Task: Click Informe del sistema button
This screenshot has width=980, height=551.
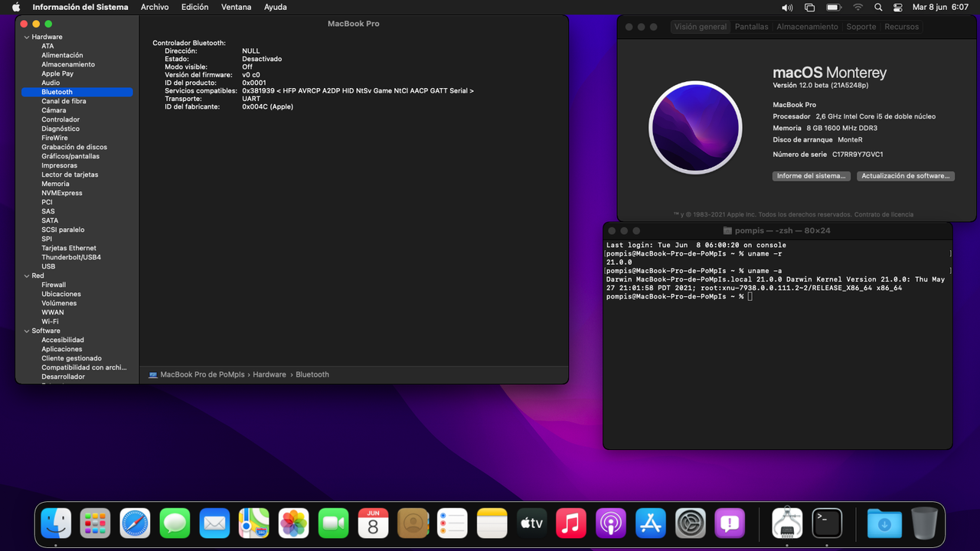Action: pyautogui.click(x=812, y=176)
